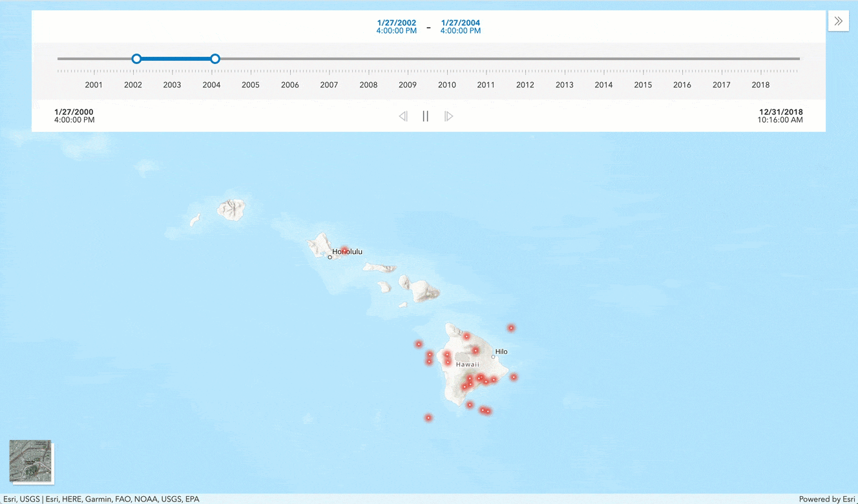Click the 2018 year tick label

point(760,85)
